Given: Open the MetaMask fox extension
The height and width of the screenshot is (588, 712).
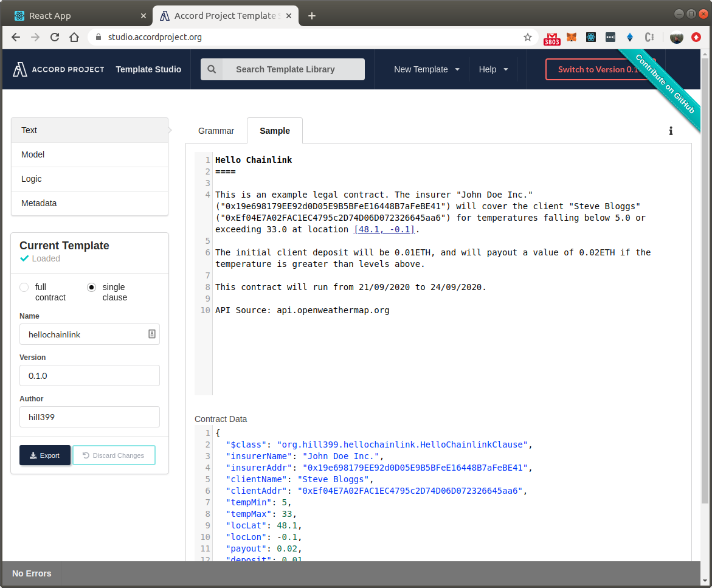Looking at the screenshot, I should 571,37.
